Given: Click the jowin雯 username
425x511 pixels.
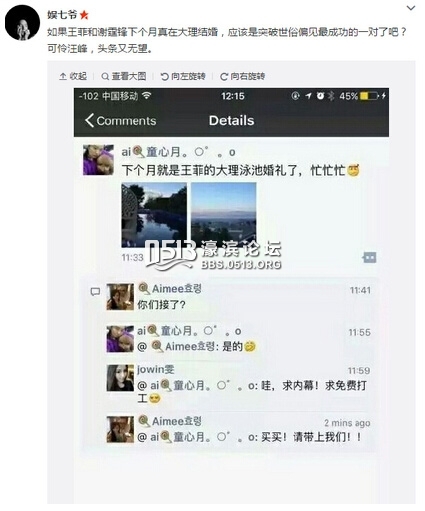Looking at the screenshot, I should tap(155, 369).
